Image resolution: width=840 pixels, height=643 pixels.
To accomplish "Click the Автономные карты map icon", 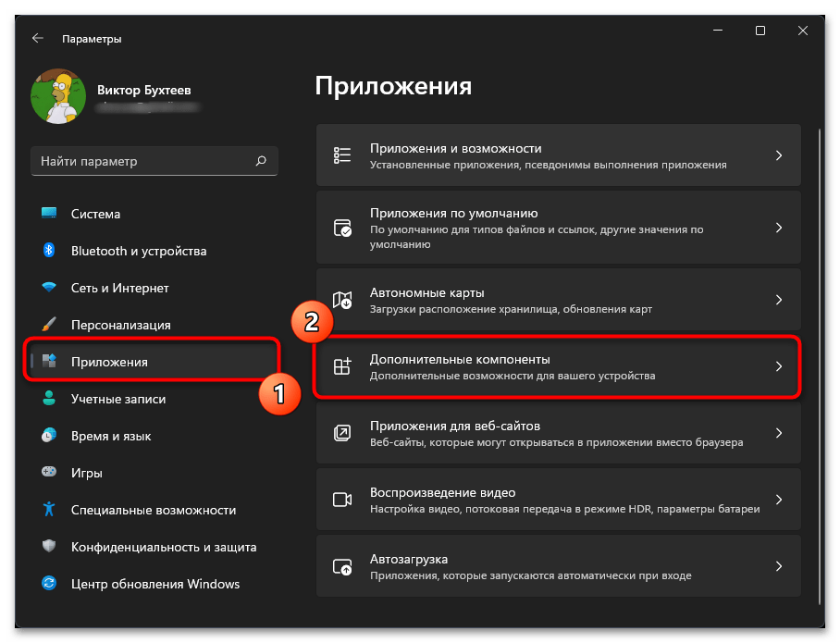I will [x=342, y=300].
